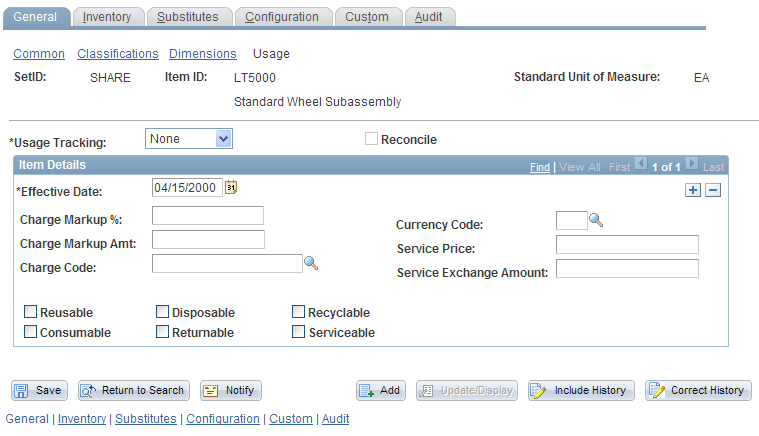Click the Include History button
The height and width of the screenshot is (436, 759).
581,391
